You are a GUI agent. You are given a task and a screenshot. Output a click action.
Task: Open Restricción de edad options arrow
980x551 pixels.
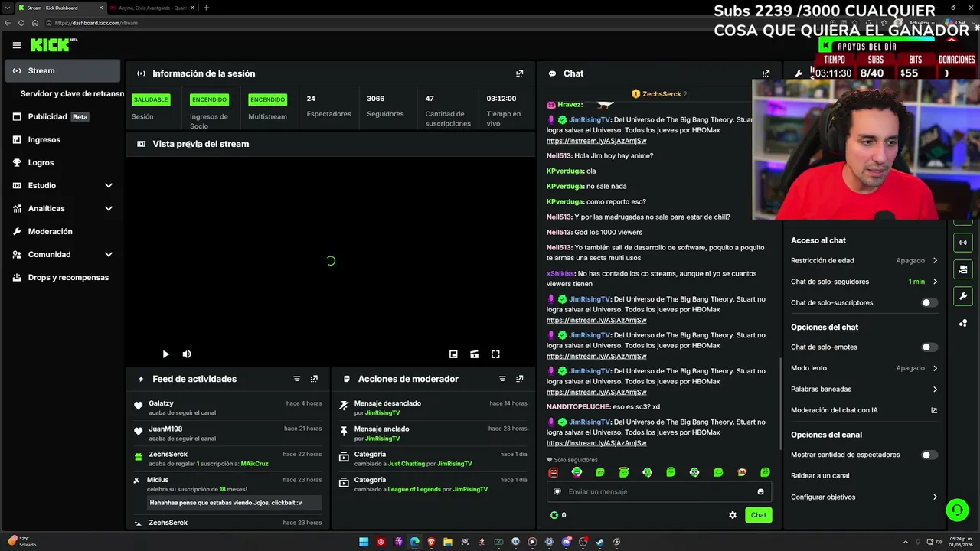click(935, 261)
